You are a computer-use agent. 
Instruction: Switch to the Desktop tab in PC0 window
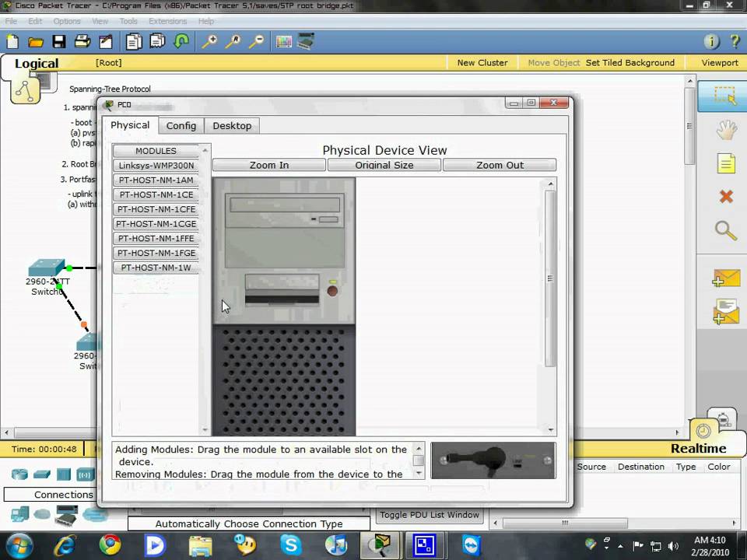tap(232, 126)
